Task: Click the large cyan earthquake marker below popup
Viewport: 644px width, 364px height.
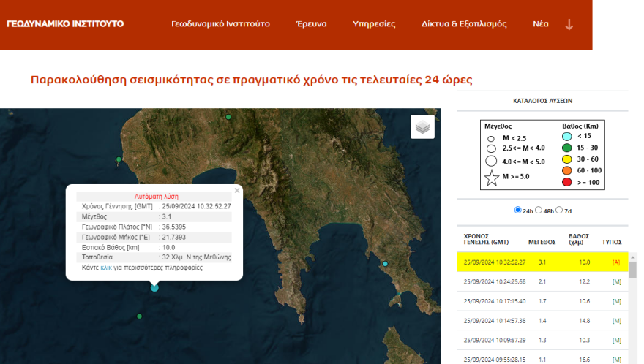Action: (154, 288)
